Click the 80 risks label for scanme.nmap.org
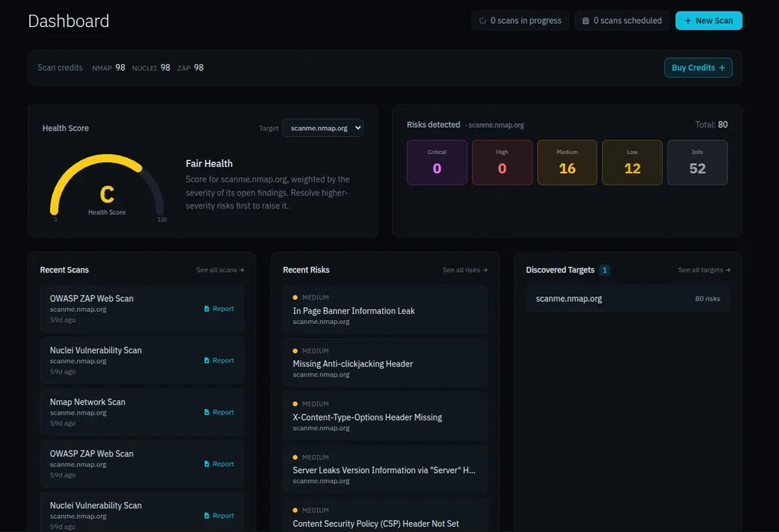The width and height of the screenshot is (779, 532). tap(707, 299)
